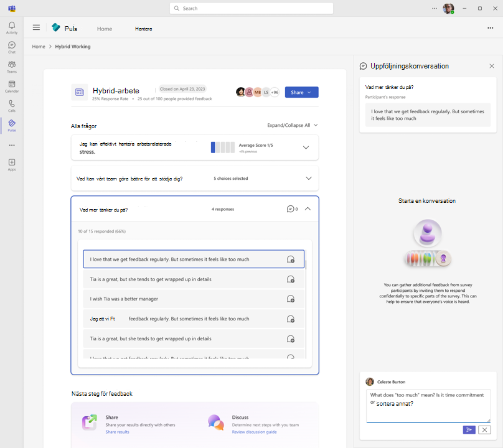The height and width of the screenshot is (448, 503).
Task: Open the Share dropdown button
Action: pos(301,92)
